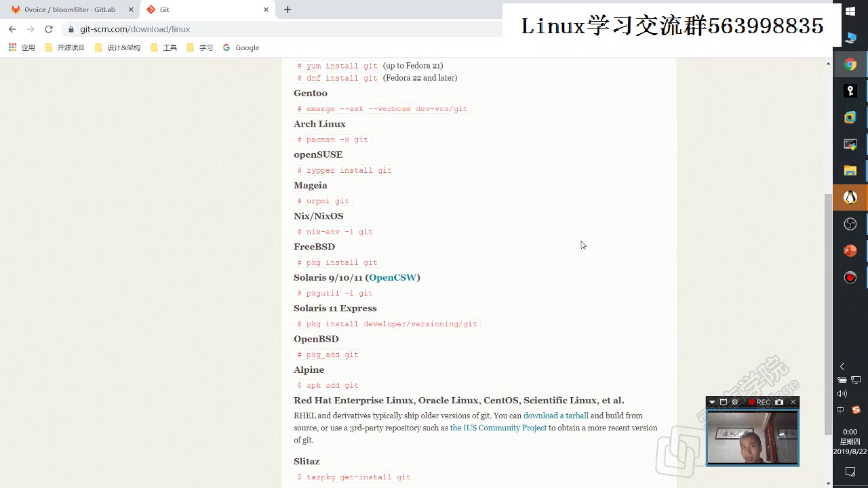
Task: Click the '$ tazpkg get-install git' command
Action: pyautogui.click(x=354, y=476)
